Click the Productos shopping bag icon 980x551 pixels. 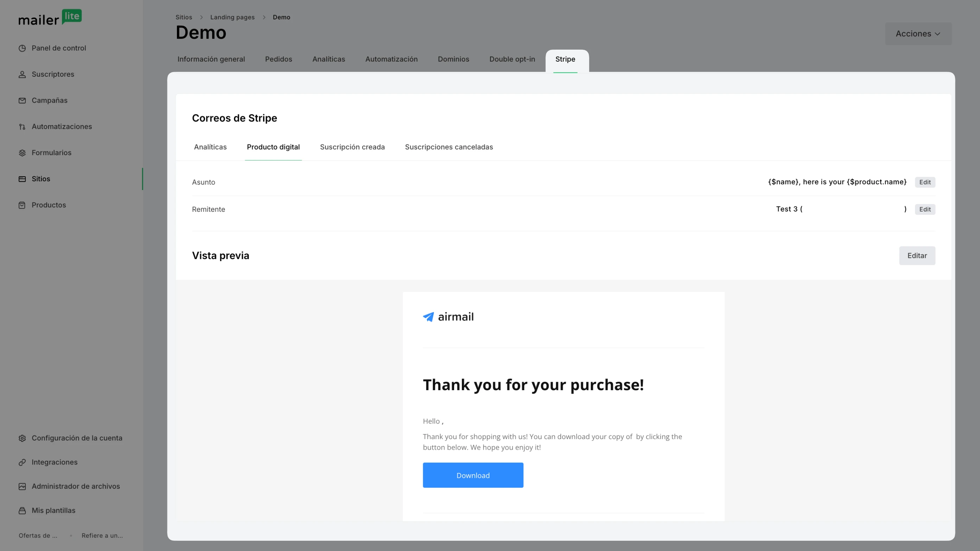(x=22, y=205)
